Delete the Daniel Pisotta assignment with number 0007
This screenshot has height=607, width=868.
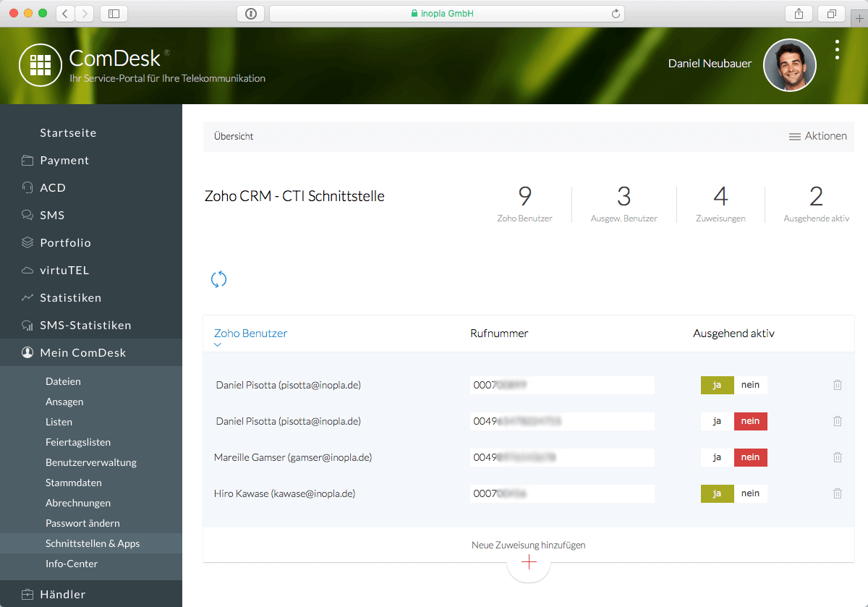(x=838, y=385)
